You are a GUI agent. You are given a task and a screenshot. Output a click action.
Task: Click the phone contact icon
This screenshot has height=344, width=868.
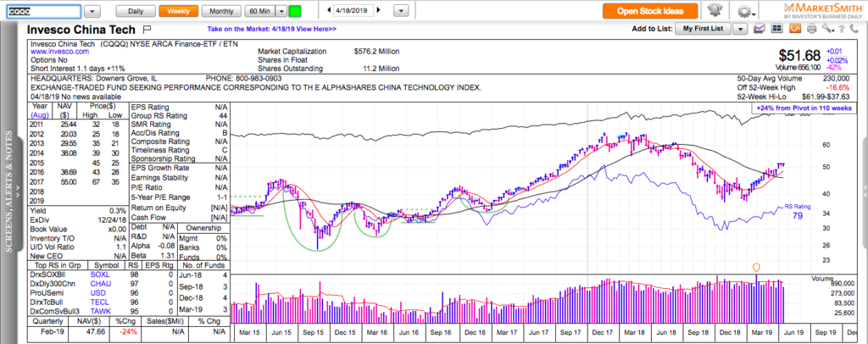[x=854, y=29]
